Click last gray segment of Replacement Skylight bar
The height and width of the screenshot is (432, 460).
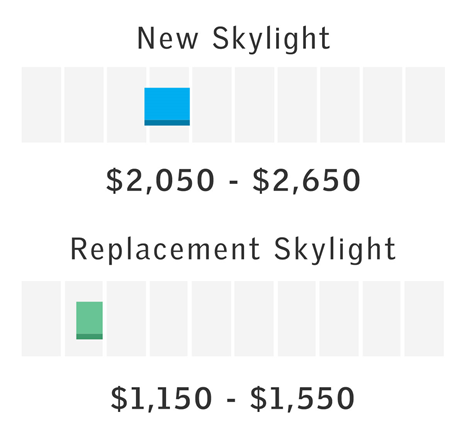(x=424, y=319)
